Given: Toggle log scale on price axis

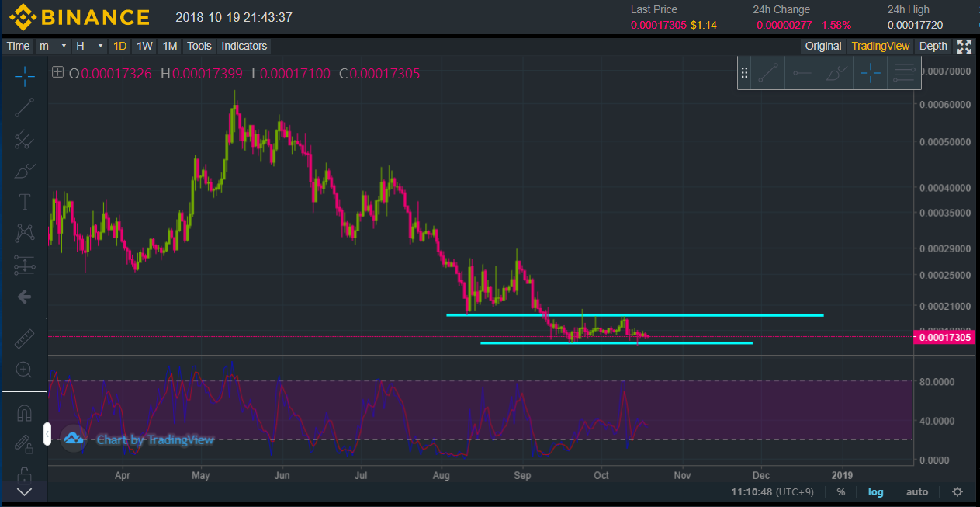Looking at the screenshot, I should click(875, 492).
